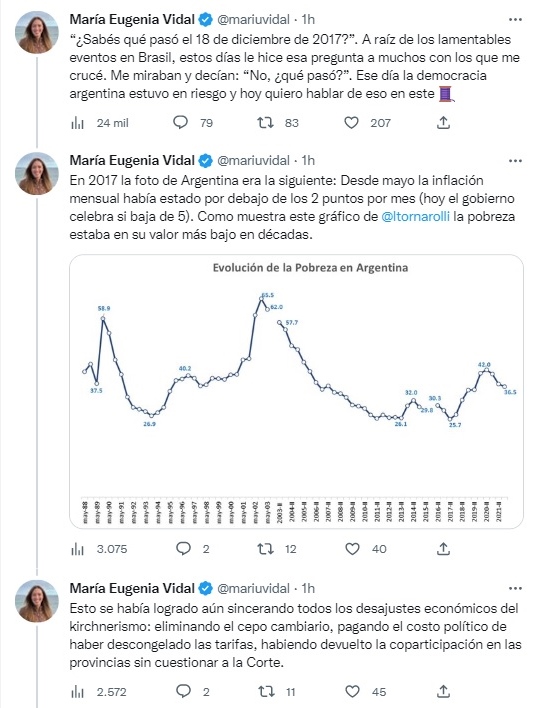Share the first tweet via share icon

[444, 122]
